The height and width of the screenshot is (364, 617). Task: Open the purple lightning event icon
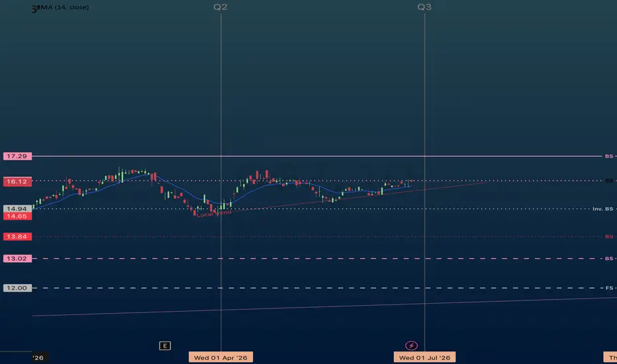[411, 345]
